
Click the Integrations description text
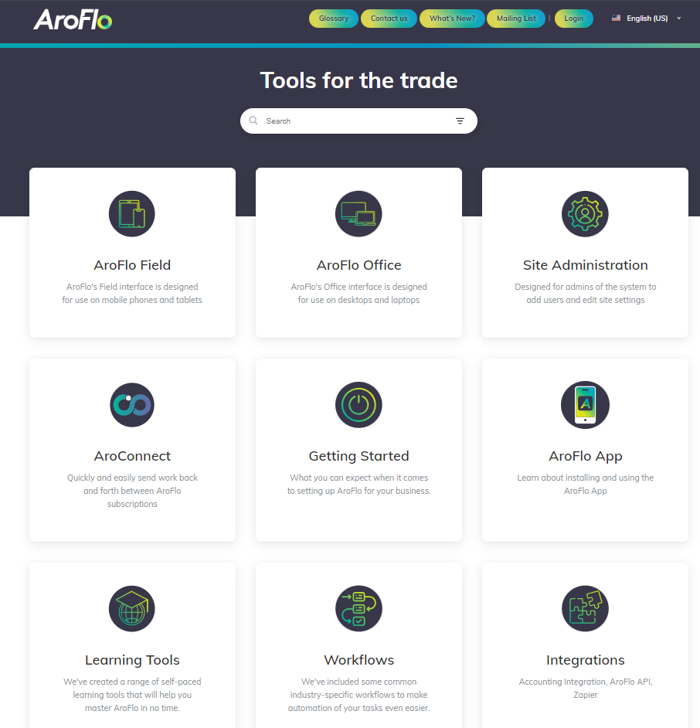pos(586,688)
